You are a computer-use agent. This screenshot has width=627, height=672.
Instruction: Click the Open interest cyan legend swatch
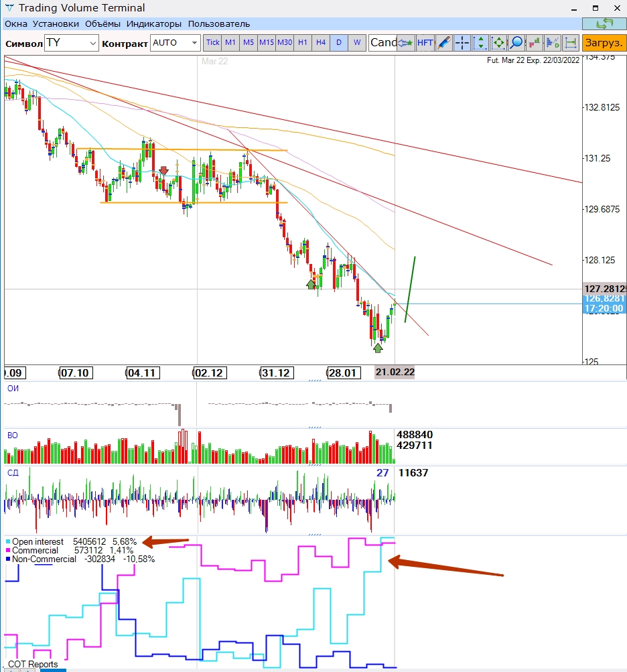coord(7,541)
